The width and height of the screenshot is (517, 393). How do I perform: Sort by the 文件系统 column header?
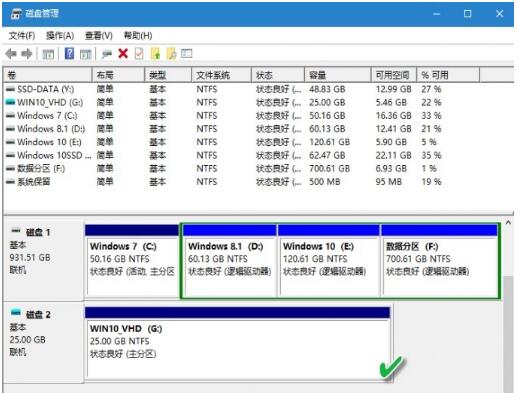point(221,75)
